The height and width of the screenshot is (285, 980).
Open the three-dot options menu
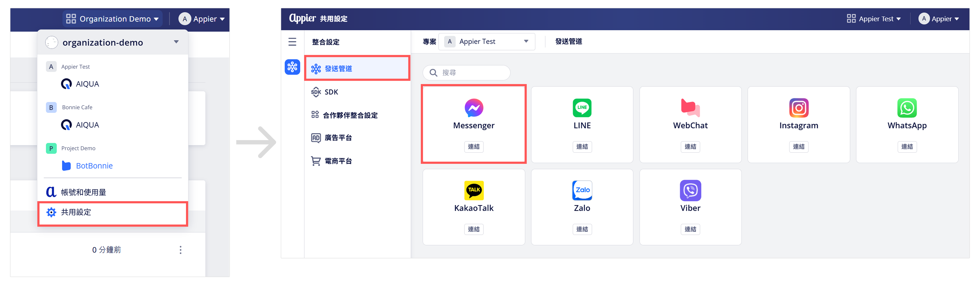pos(180,250)
